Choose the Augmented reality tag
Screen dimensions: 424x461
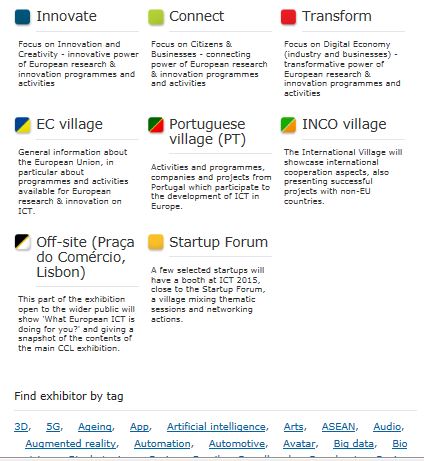(71, 444)
